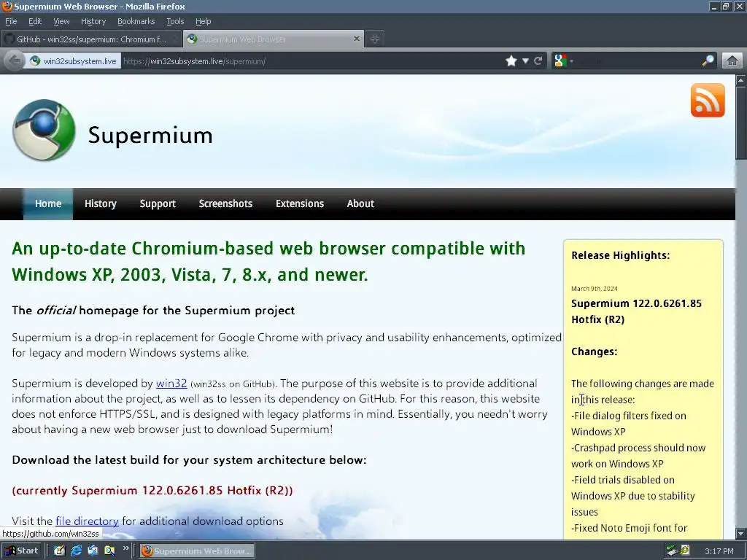Click 'The official homepage for the Supermium project'
Viewport: 747px width, 560px height.
153,311
